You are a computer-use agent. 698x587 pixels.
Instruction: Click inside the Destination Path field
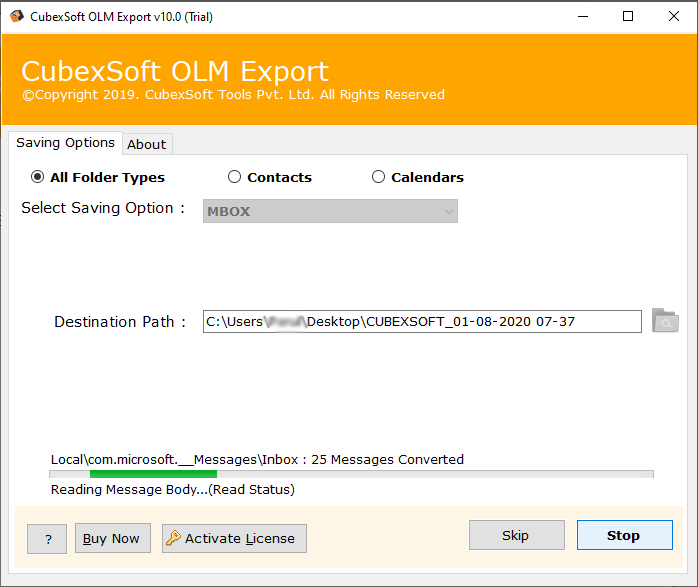coord(422,321)
